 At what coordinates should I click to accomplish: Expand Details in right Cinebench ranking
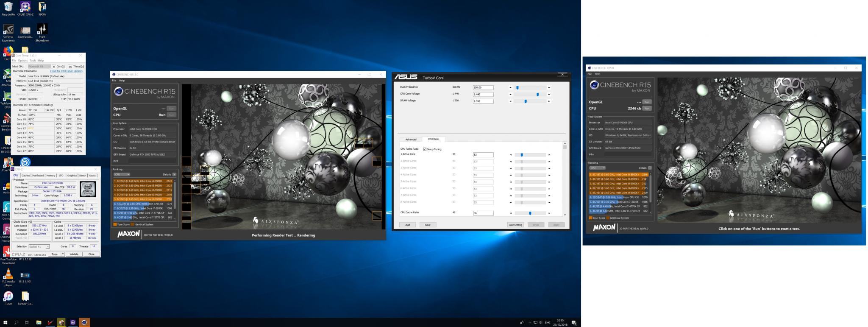click(650, 168)
